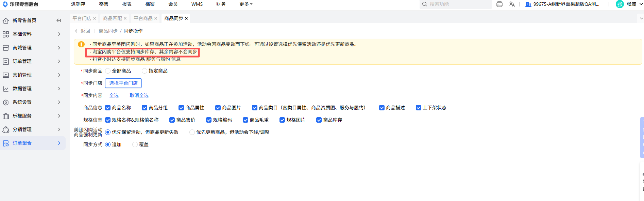Screen dimensions: 644x201
Task: Click the 订单管理 document icon
Action: pyautogui.click(x=6, y=62)
